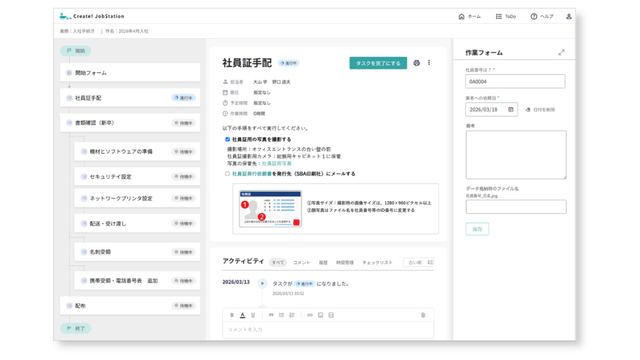Select the 機材とソフトウェアの準備 task
Viewport: 640px width, 360px height.
[x=137, y=151]
